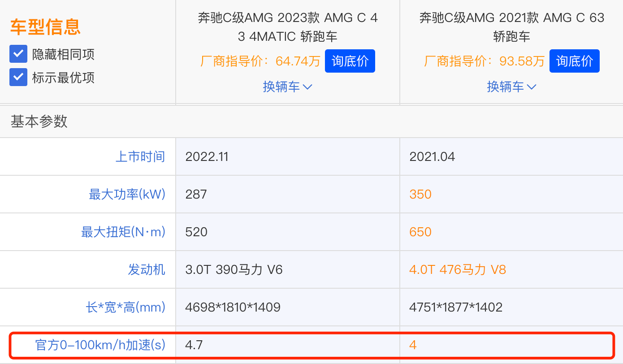The image size is (623, 364).
Task: Click the 最大扭矩(N·m) parameter label
Action: pyautogui.click(x=123, y=232)
